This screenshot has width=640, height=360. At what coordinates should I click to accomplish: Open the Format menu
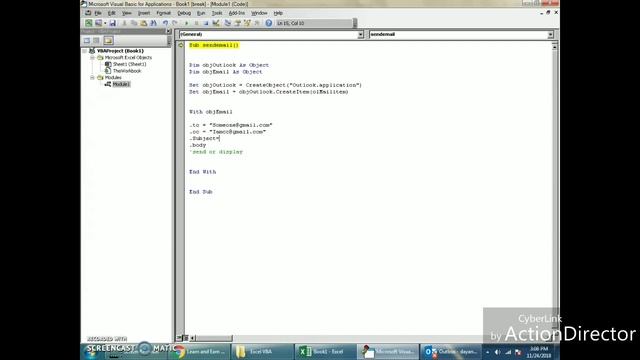[x=164, y=13]
